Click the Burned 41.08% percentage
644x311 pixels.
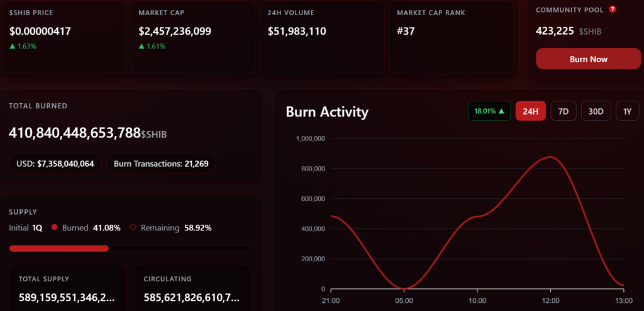pyautogui.click(x=106, y=227)
